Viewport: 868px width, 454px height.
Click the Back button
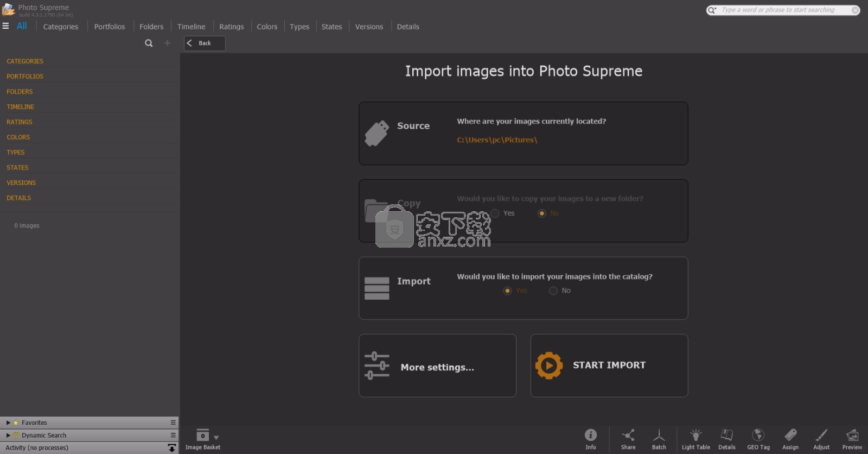coord(205,43)
